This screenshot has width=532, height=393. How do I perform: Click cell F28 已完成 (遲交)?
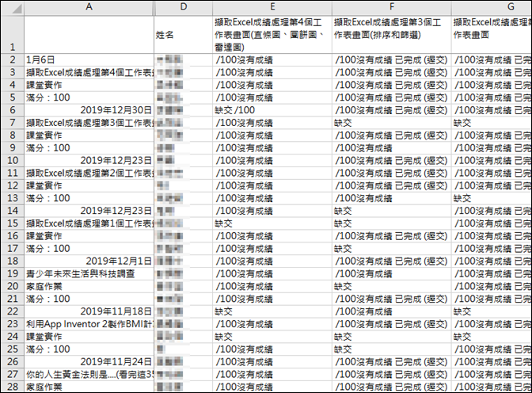pyautogui.click(x=392, y=387)
